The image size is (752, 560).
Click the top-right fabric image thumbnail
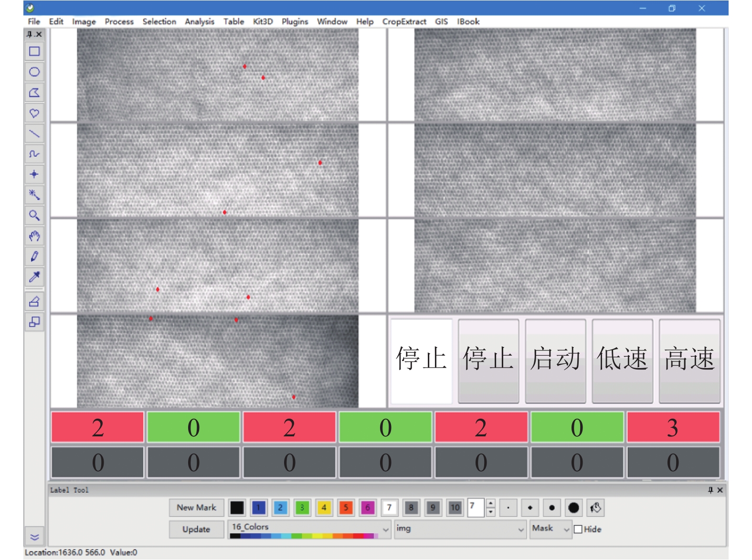tap(555, 74)
